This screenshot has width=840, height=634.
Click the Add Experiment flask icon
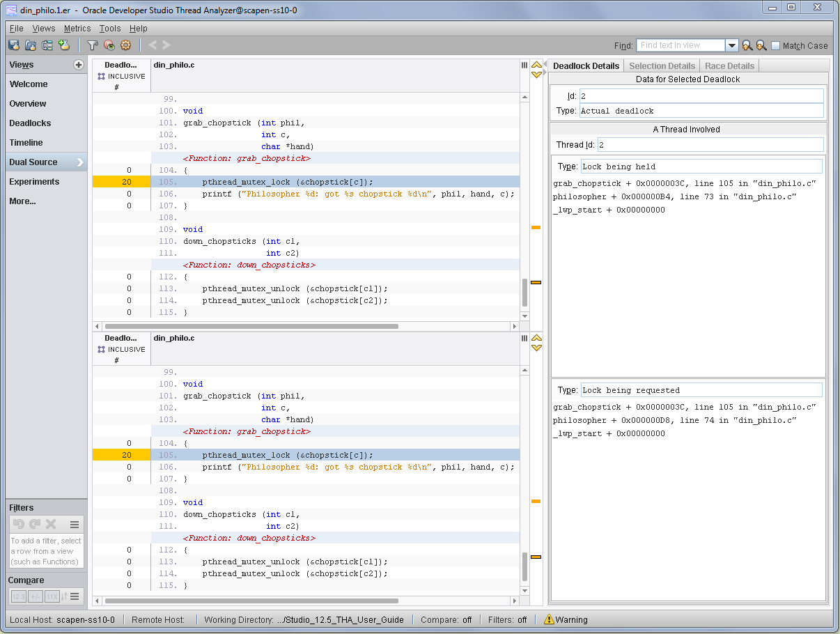pos(65,45)
